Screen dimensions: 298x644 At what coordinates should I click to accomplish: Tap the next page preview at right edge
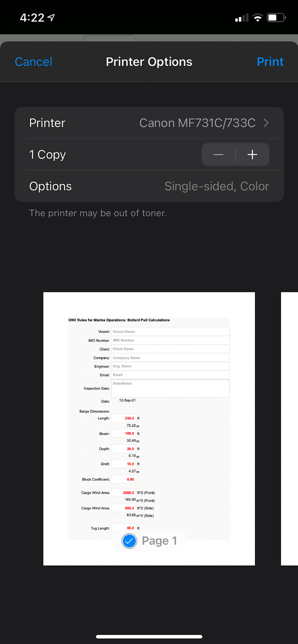tap(289, 428)
